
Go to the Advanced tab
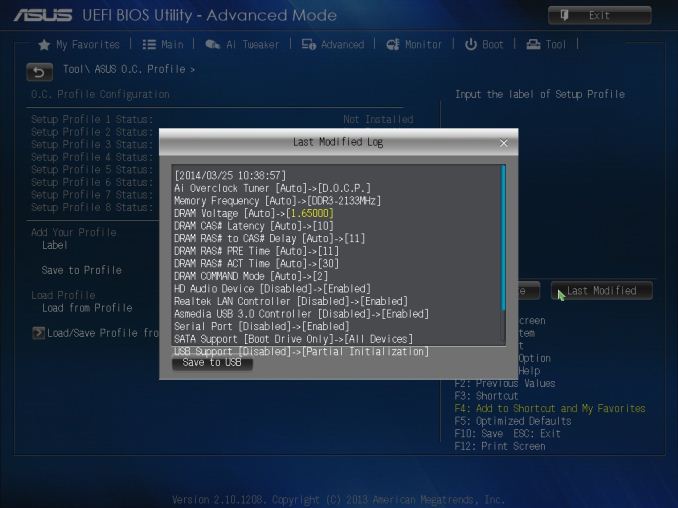tap(333, 45)
